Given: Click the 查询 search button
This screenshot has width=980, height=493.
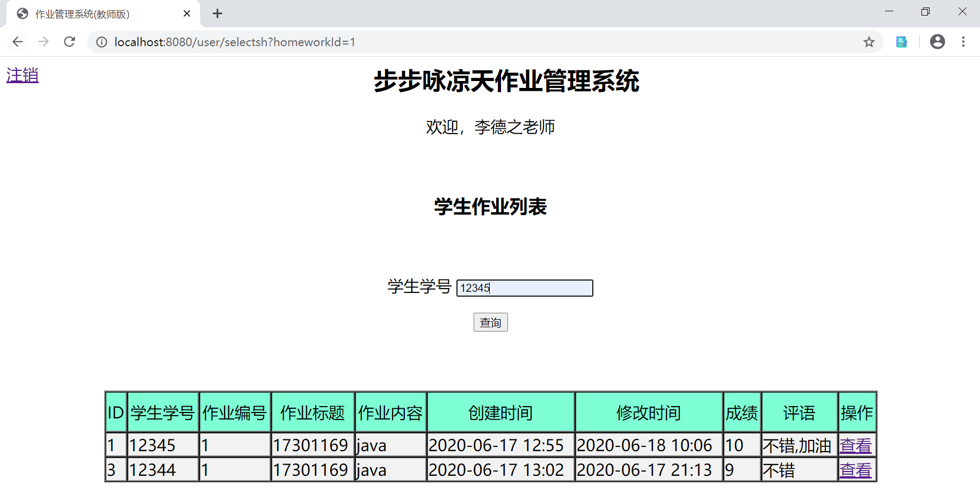Looking at the screenshot, I should pyautogui.click(x=490, y=322).
